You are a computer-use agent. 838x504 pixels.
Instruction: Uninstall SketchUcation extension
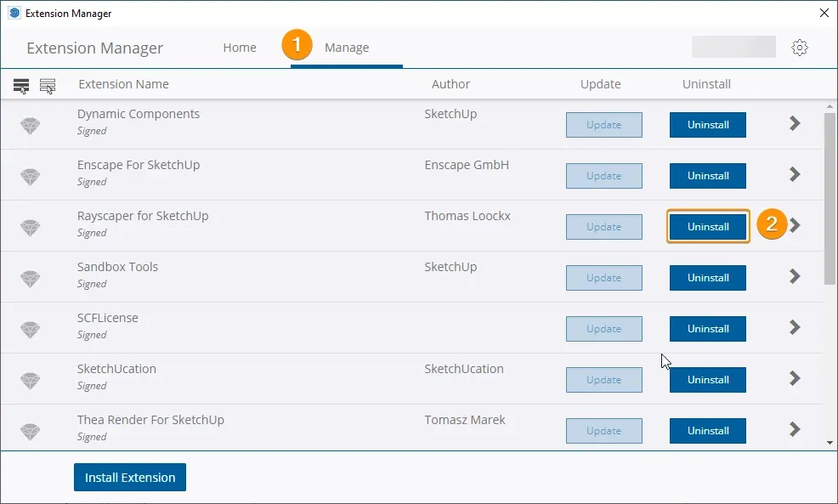pos(708,380)
